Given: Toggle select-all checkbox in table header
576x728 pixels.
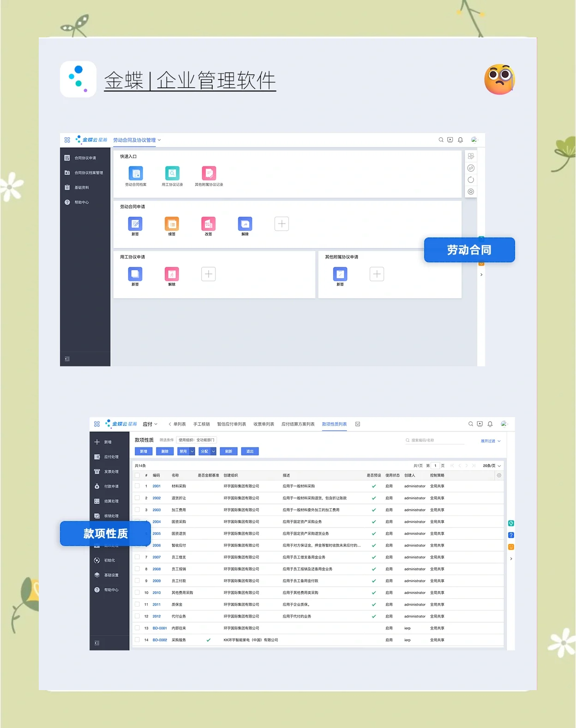Looking at the screenshot, I should point(137,475).
